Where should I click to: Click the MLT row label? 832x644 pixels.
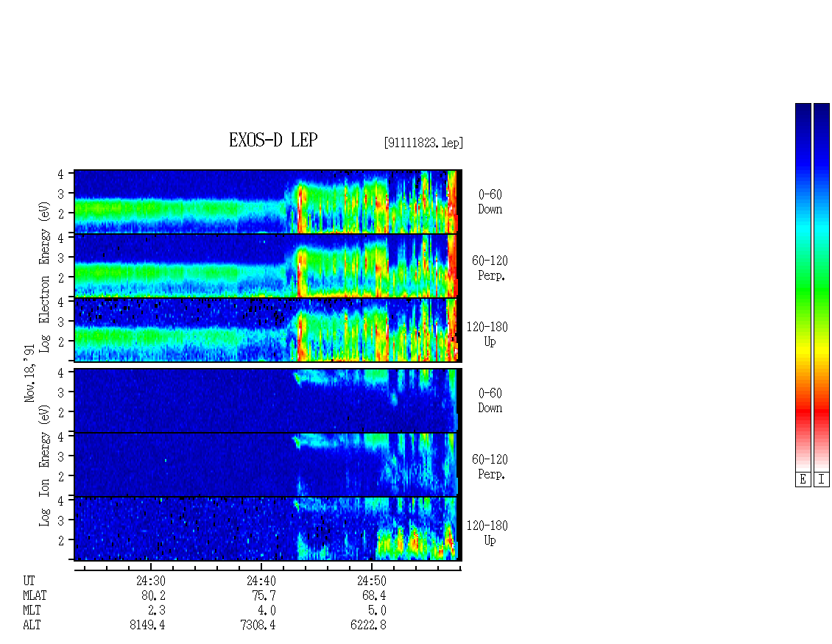tap(32, 611)
